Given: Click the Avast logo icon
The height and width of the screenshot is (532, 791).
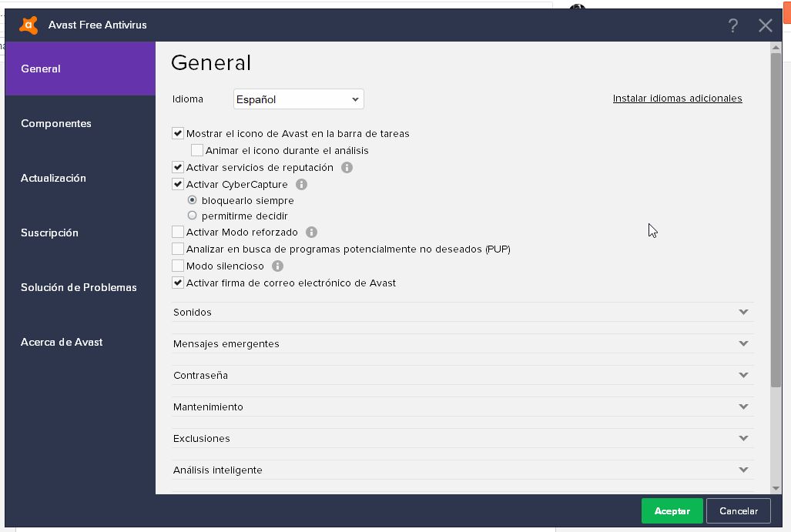Looking at the screenshot, I should pyautogui.click(x=28, y=25).
